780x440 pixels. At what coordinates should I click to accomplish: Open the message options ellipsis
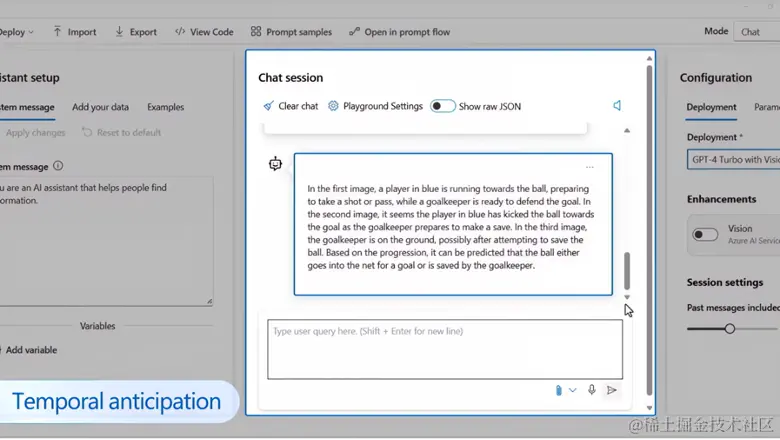(589, 168)
